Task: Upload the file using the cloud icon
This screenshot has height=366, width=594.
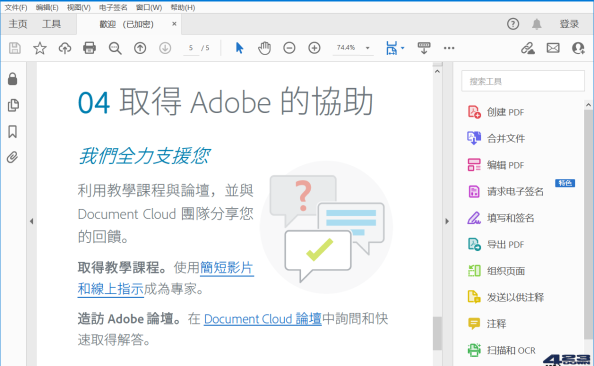Action: point(65,48)
